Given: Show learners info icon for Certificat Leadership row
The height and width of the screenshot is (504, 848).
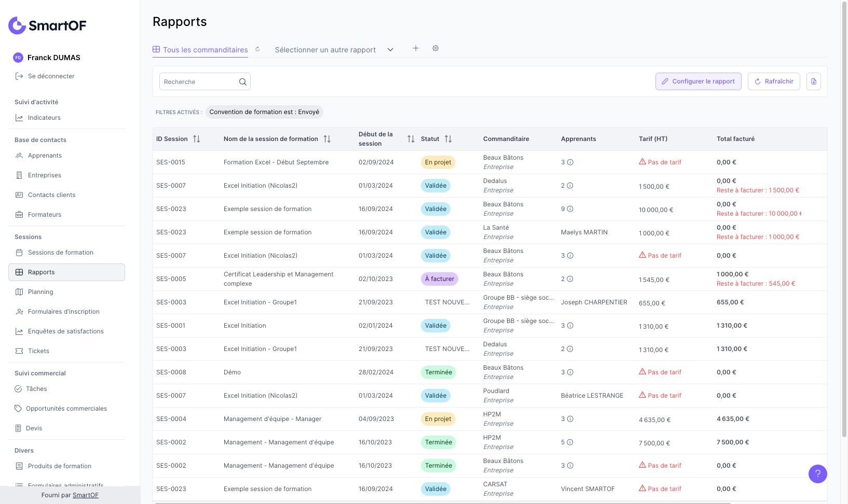Looking at the screenshot, I should click(x=570, y=279).
